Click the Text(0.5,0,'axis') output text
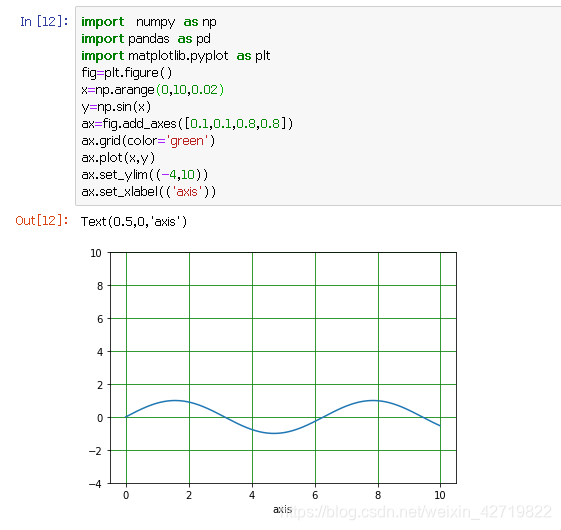The image size is (561, 530). [x=134, y=222]
